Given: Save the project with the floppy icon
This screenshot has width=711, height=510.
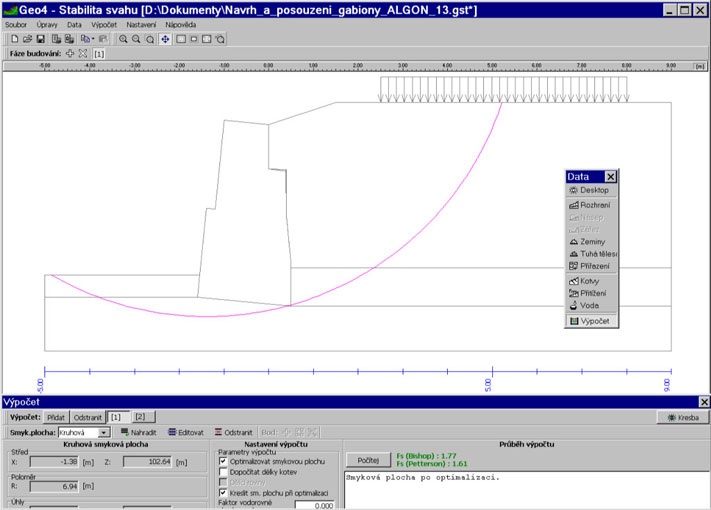Looking at the screenshot, I should click(40, 39).
